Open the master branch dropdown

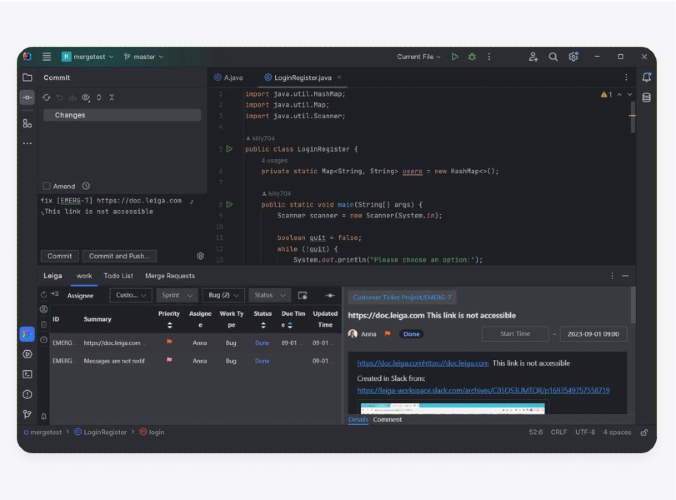(x=144, y=56)
